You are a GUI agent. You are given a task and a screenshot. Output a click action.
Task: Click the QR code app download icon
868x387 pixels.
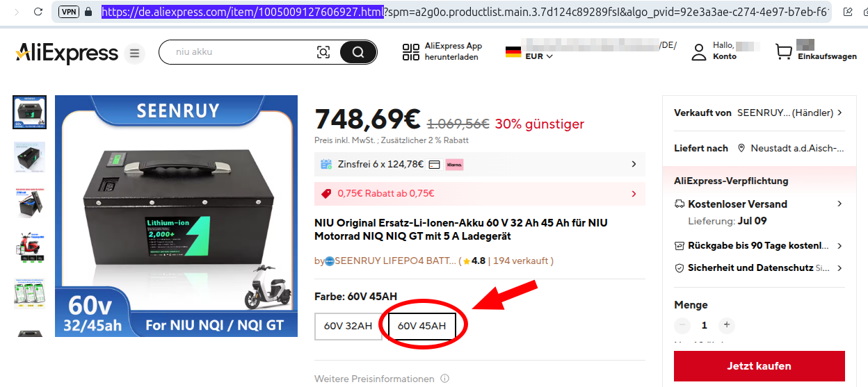[410, 52]
